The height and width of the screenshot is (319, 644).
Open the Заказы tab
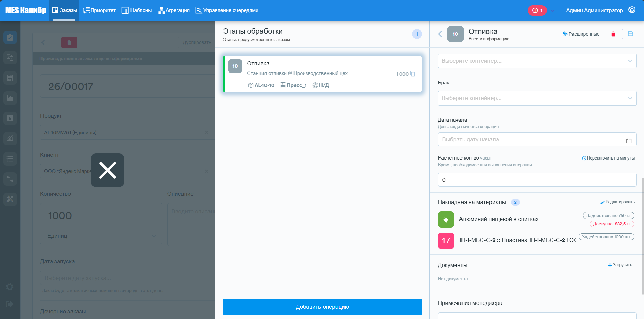click(64, 10)
